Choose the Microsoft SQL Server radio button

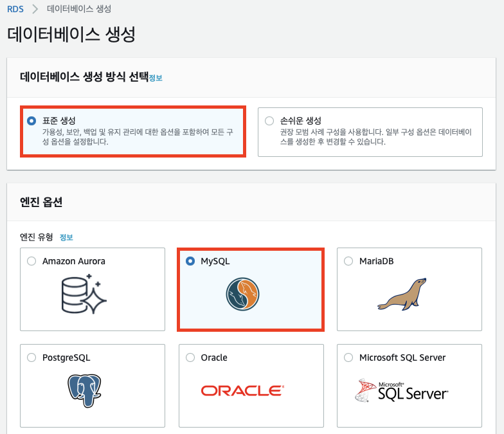coord(348,357)
